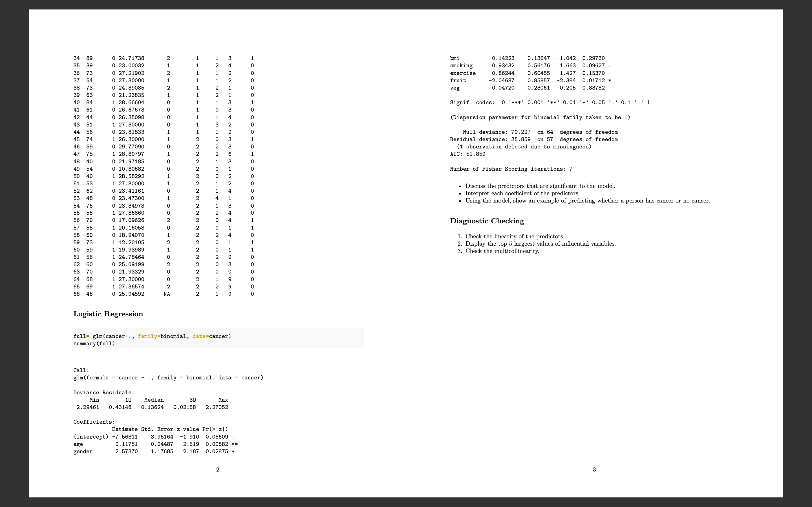This screenshot has width=812, height=507.
Task: Click the gender coefficient row
Action: [x=154, y=451]
